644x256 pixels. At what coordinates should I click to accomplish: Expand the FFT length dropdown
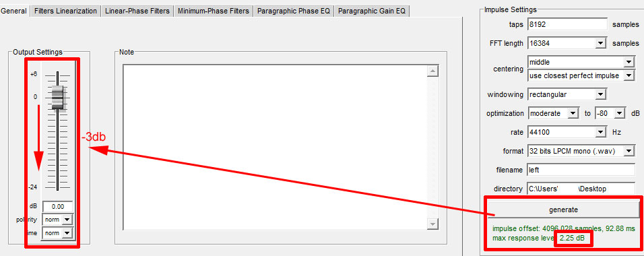click(567, 43)
